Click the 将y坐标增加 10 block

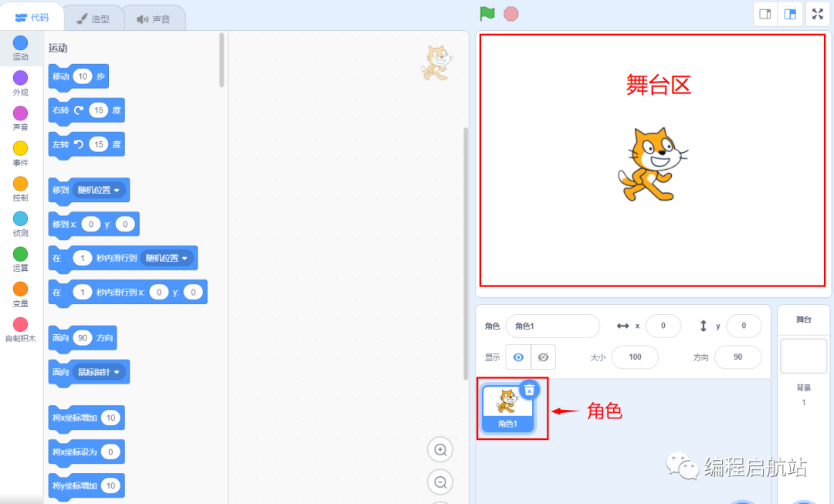86,486
